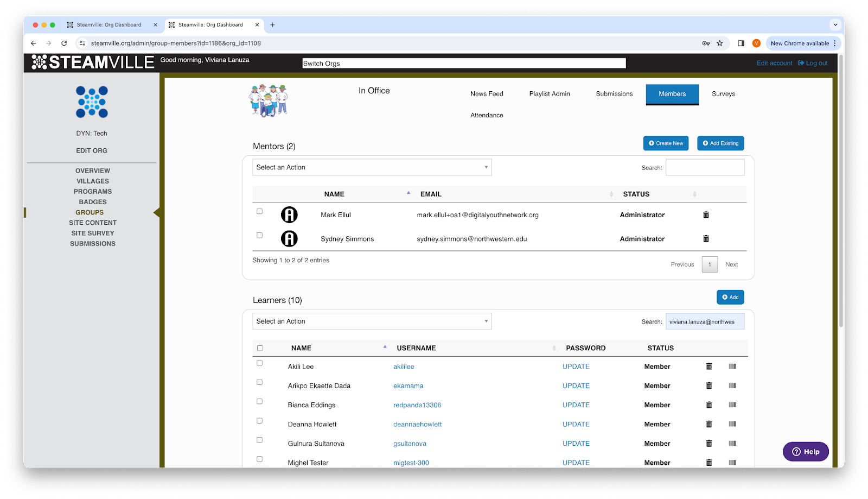Select Gulnura Sultanova's checkbox
Image resolution: width=868 pixels, height=499 pixels.
click(259, 440)
